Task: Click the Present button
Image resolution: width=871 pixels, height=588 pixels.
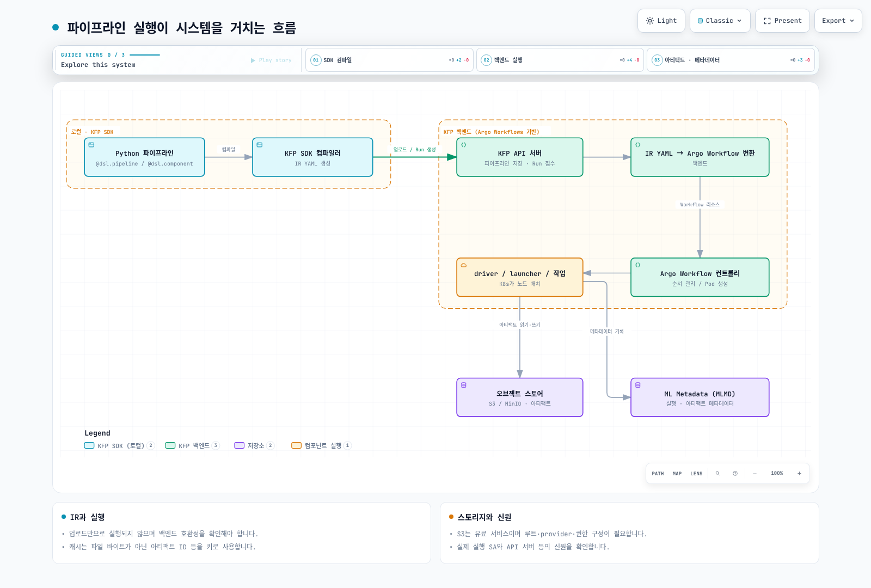Action: (x=782, y=21)
